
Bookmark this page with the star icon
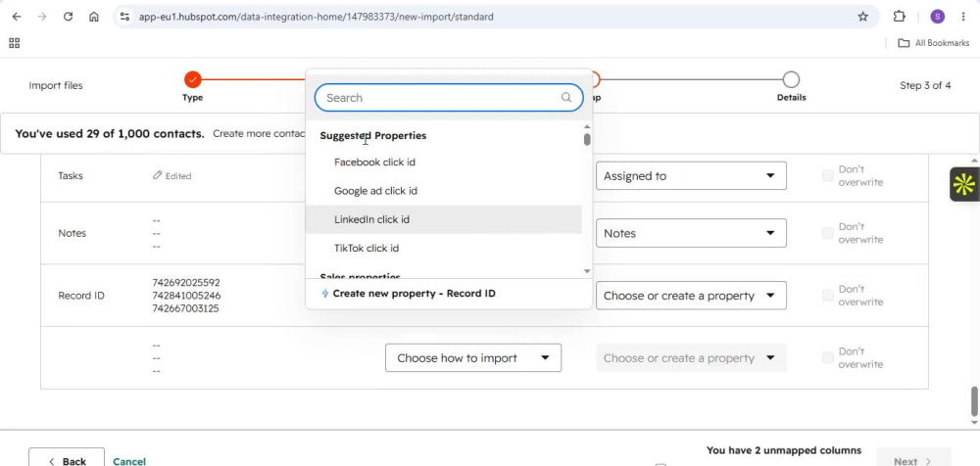pyautogui.click(x=862, y=17)
